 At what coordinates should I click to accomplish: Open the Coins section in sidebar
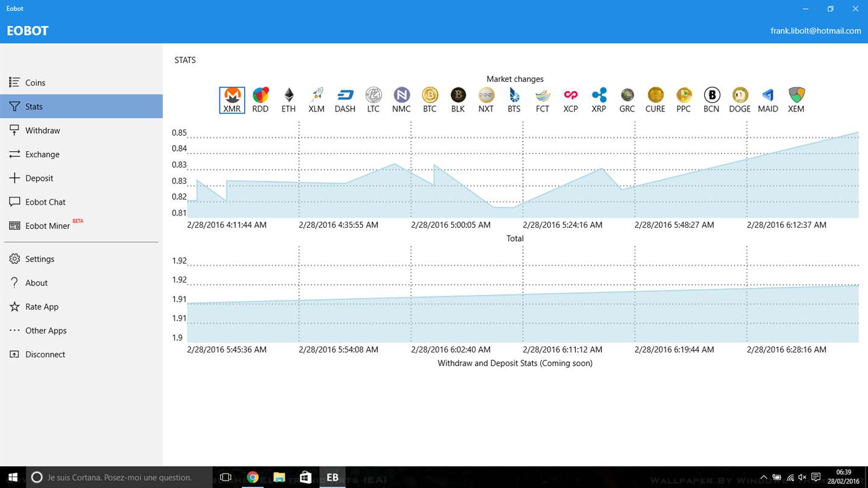click(81, 83)
